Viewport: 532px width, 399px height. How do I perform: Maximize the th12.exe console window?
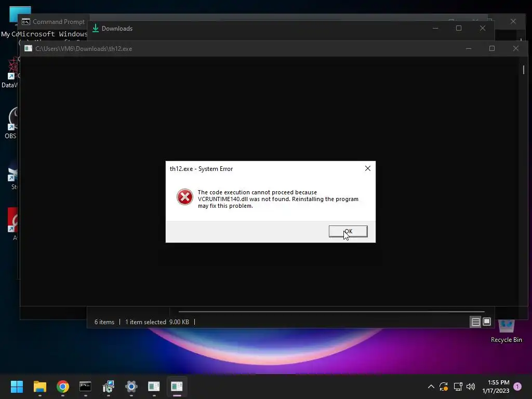coord(492,48)
